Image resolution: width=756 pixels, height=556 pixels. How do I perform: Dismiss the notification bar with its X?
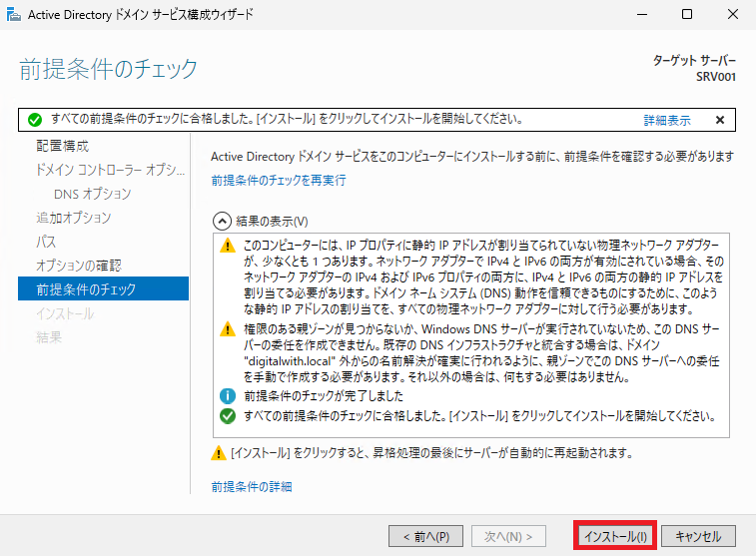[x=720, y=120]
